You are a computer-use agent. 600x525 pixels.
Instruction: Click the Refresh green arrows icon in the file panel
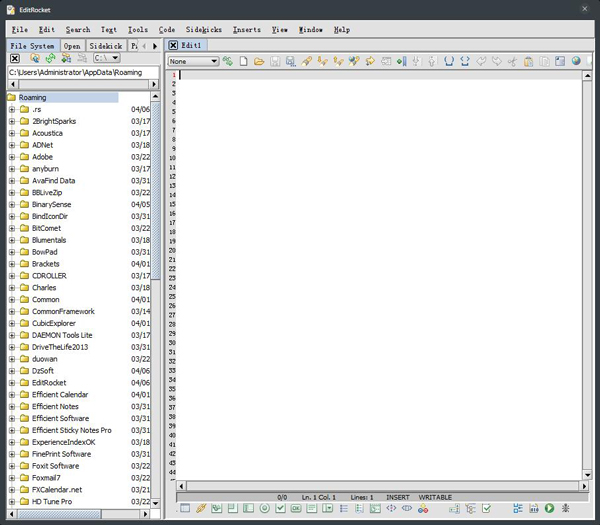pyautogui.click(x=50, y=58)
